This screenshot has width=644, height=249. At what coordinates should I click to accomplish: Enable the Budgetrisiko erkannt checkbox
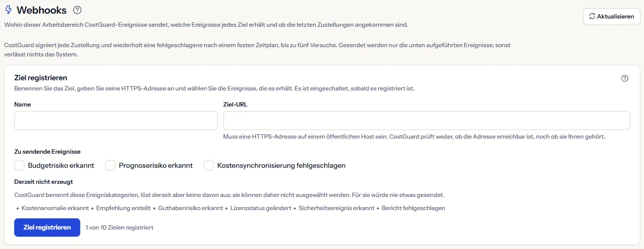pos(19,165)
